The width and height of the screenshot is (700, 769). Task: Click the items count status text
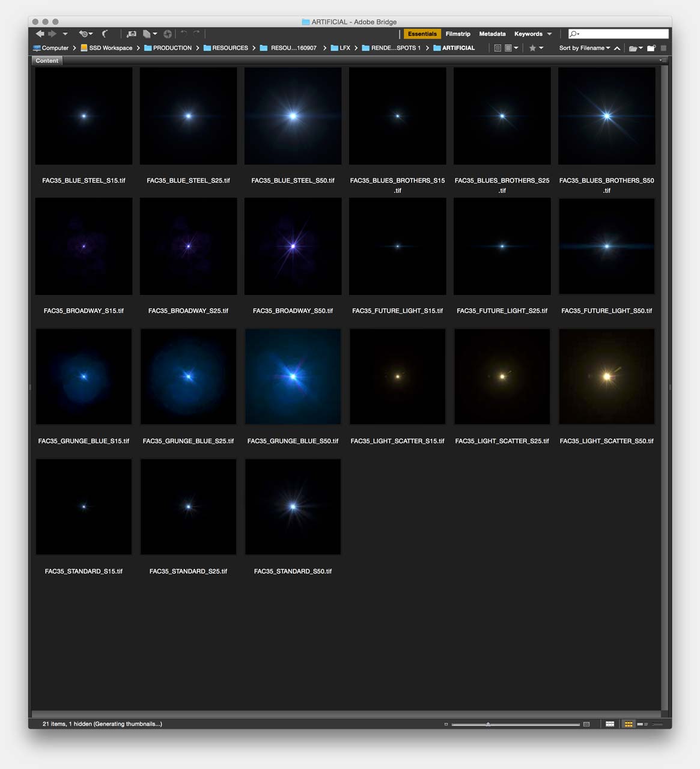coord(102,724)
